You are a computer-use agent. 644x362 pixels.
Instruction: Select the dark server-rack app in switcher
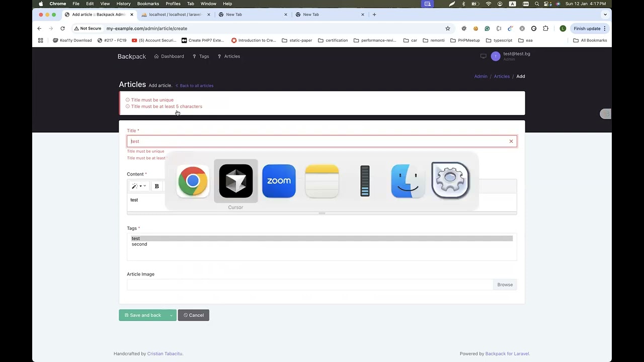point(365,181)
